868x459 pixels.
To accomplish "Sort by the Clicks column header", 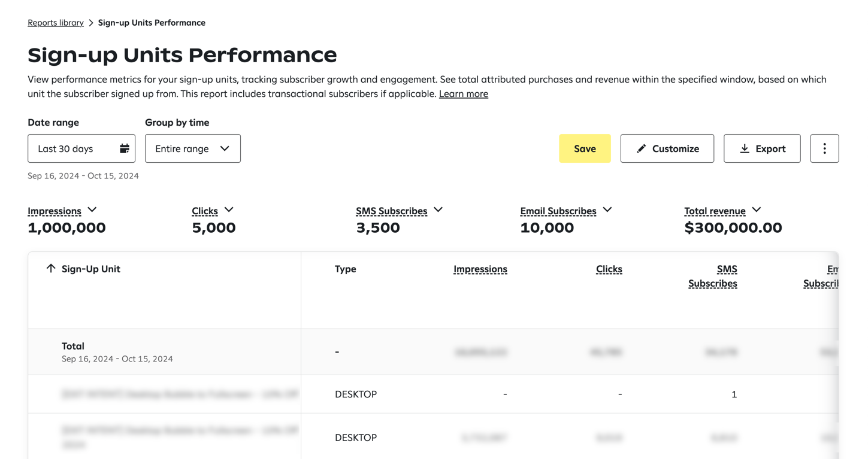I will 609,269.
